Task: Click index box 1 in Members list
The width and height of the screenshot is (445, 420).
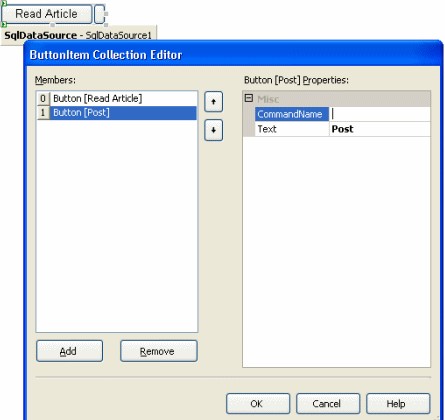Action: point(43,113)
